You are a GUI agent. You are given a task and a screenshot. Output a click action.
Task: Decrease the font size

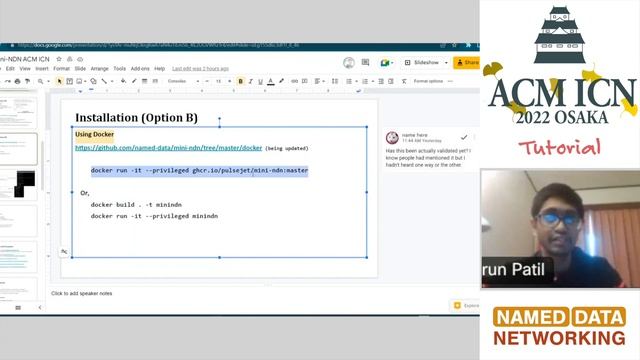pyautogui.click(x=207, y=81)
